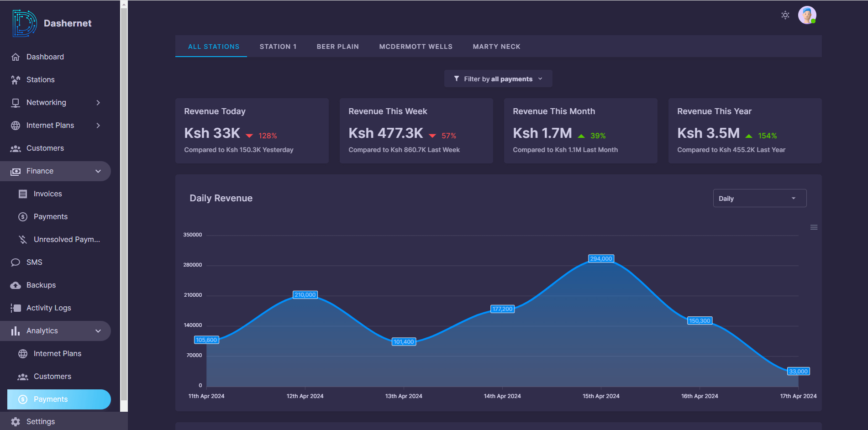Click the Stations sidebar icon
The height and width of the screenshot is (430, 868).
pos(16,80)
